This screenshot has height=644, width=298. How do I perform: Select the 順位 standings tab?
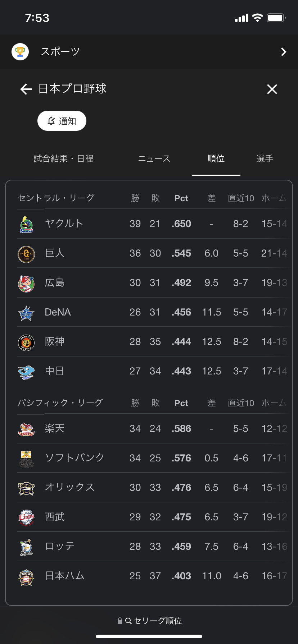(x=216, y=158)
